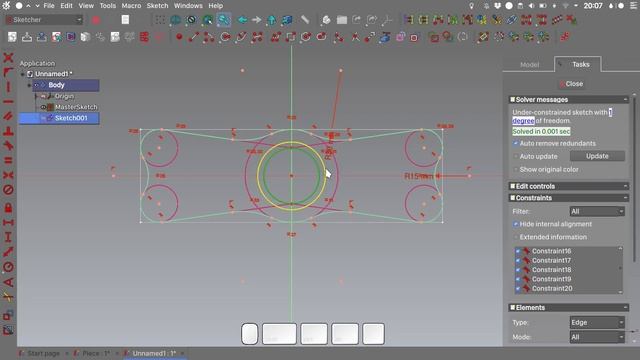This screenshot has height=360, width=640.
Task: Select Constraint17 in the constraints list
Action: (x=551, y=260)
